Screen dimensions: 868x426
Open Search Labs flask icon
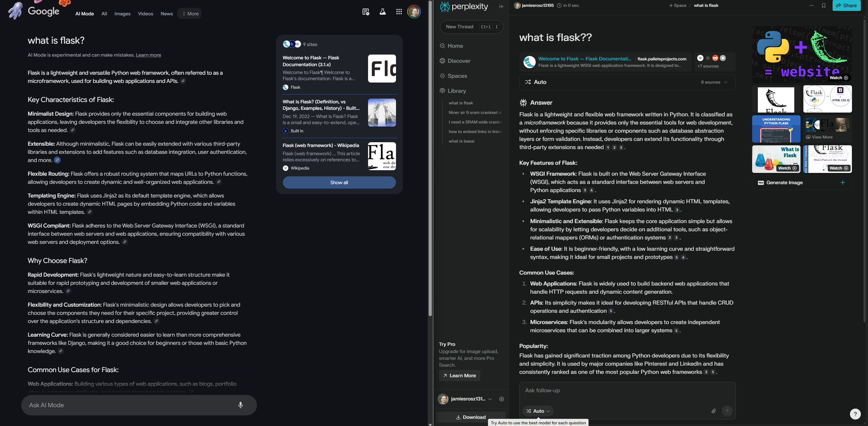click(382, 12)
